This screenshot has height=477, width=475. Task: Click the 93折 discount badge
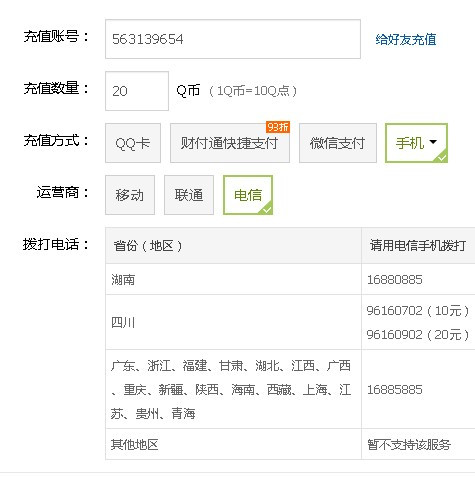tap(278, 127)
